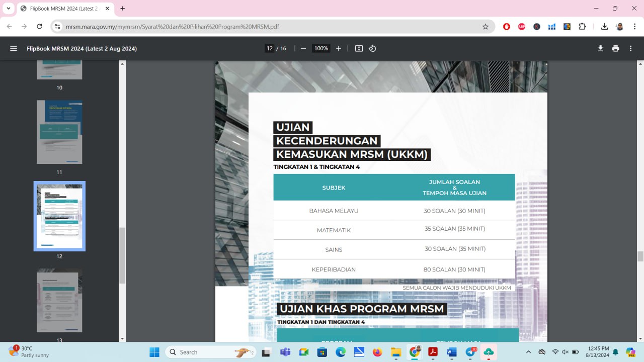Download the PDF file

coord(600,49)
